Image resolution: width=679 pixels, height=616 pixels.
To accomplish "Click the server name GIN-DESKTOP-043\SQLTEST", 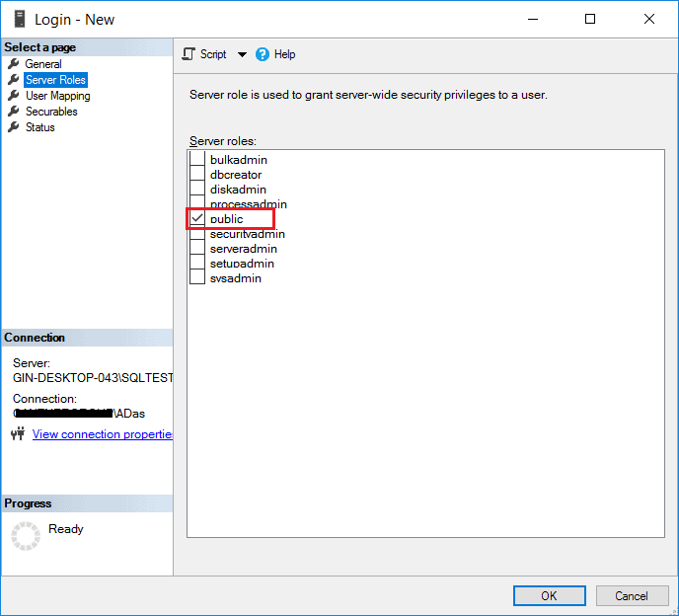I will 93,378.
